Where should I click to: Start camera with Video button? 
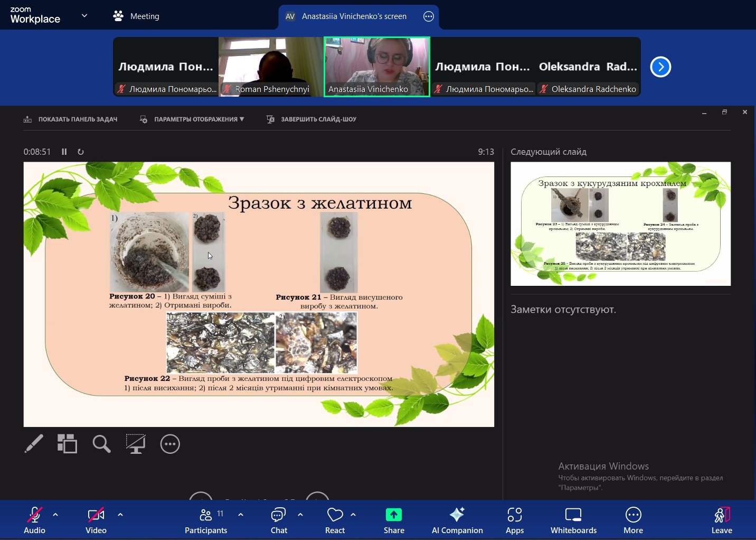pyautogui.click(x=96, y=520)
